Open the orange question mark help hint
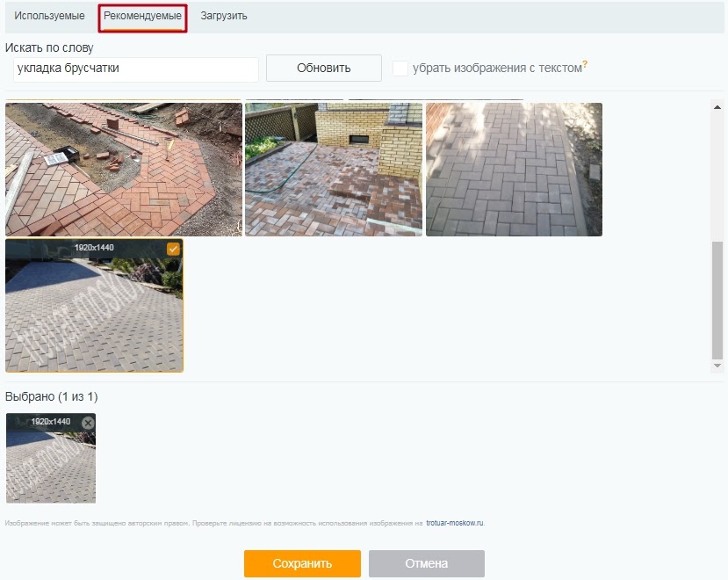The width and height of the screenshot is (728, 580). (x=585, y=65)
